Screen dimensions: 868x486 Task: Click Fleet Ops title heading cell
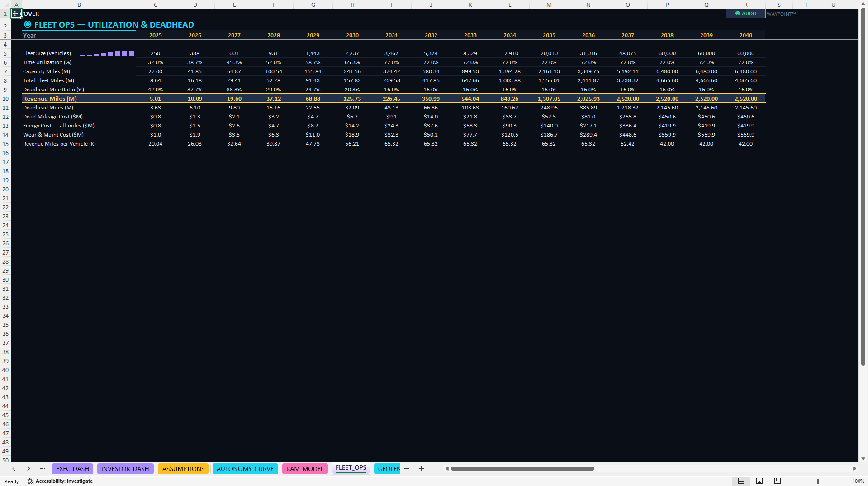(x=109, y=24)
